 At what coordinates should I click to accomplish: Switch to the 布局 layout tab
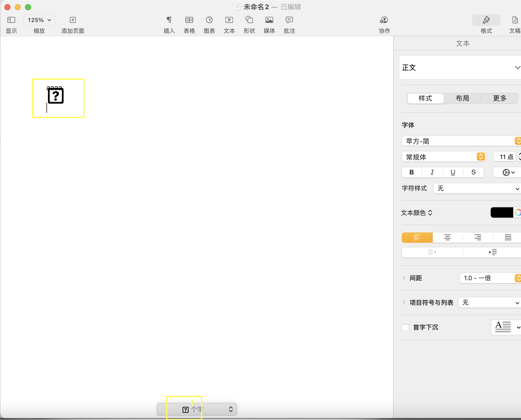[462, 98]
